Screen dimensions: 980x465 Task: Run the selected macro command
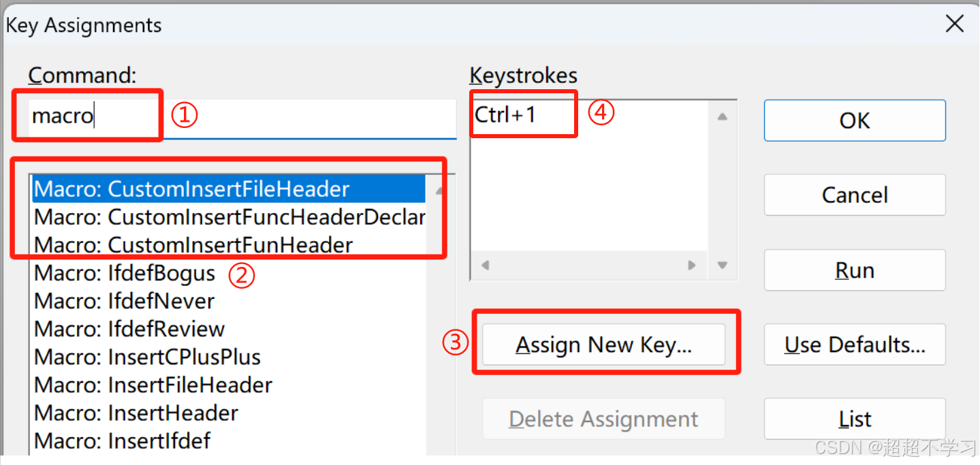click(x=854, y=270)
